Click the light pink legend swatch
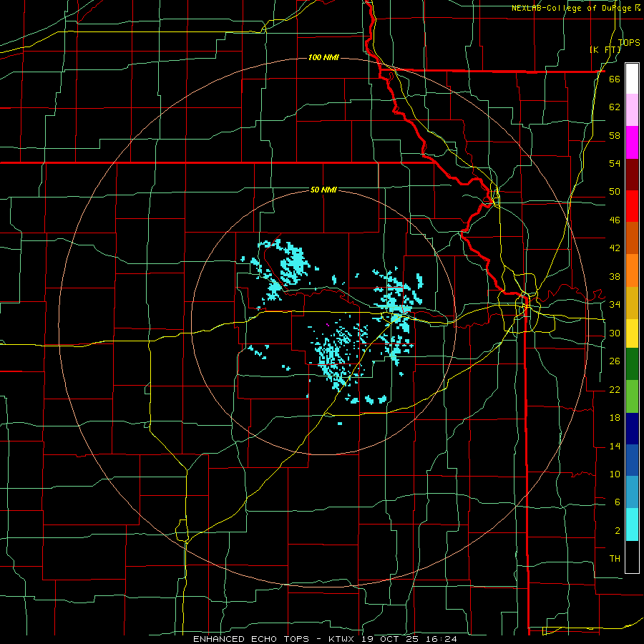644x644 pixels. (x=632, y=110)
